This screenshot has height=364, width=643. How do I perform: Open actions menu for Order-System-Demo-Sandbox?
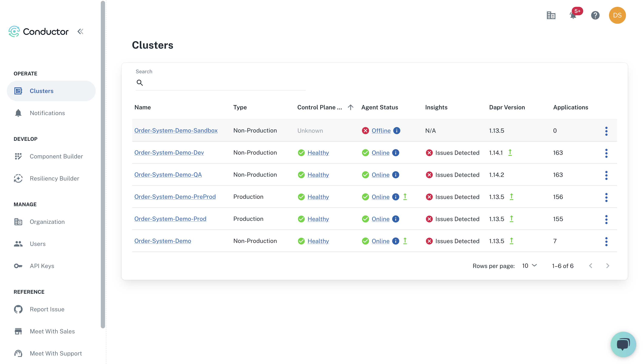click(x=606, y=131)
